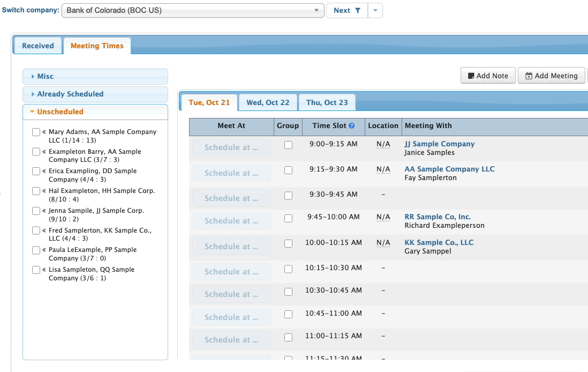This screenshot has height=372, width=588.
Task: Click the calendar icon on Add Meeting
Action: coord(529,76)
